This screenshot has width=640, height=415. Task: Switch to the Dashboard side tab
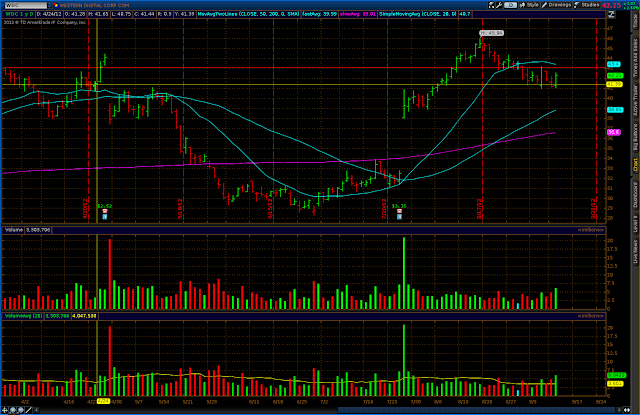tap(636, 195)
